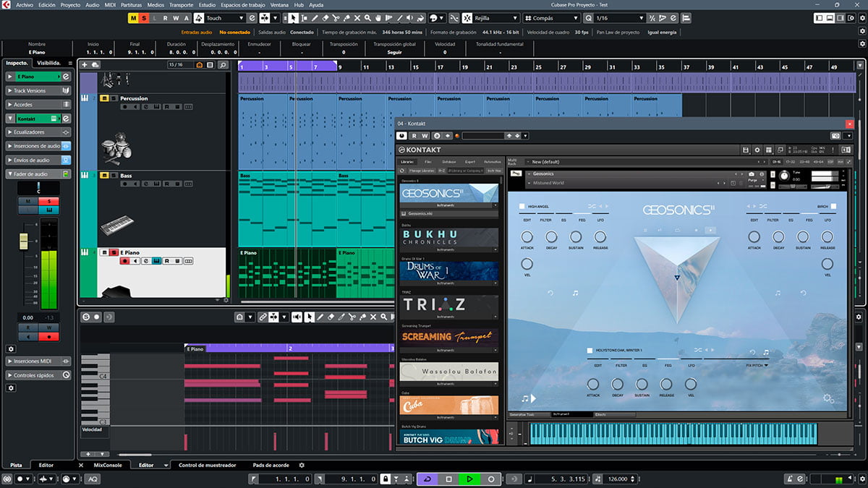Click the Cubase logo icon in title bar
The width and height of the screenshot is (868, 488).
point(7,4)
